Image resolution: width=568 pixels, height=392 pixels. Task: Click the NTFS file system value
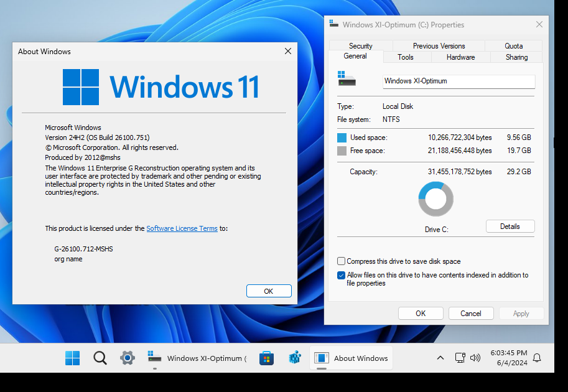(391, 119)
